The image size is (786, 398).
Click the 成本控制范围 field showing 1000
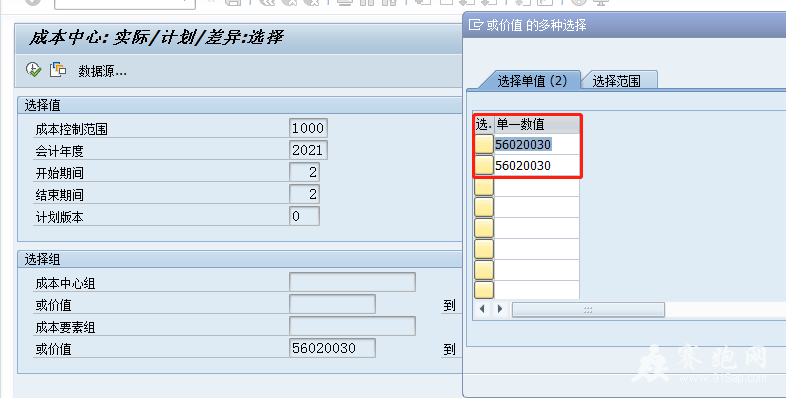[308, 128]
